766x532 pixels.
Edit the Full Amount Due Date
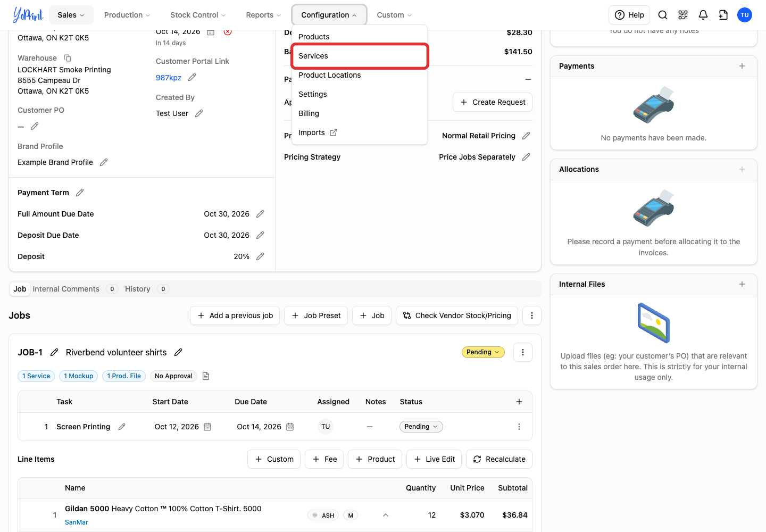[260, 214]
